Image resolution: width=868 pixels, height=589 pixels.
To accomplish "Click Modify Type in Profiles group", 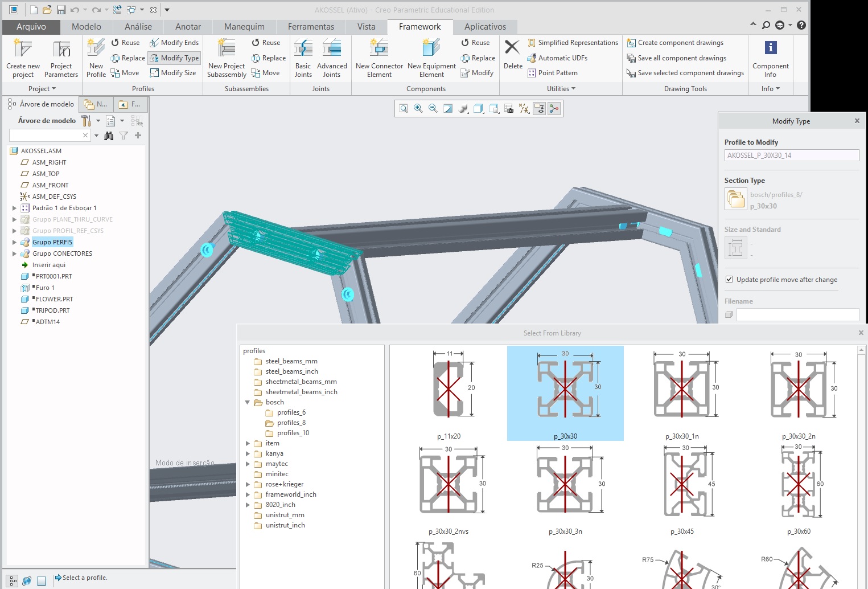I will (x=174, y=58).
